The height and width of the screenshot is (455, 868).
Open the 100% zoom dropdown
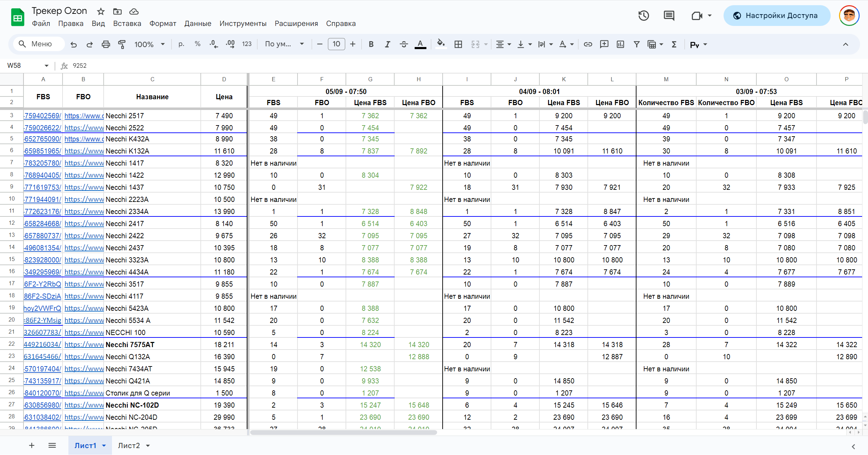[x=149, y=44]
